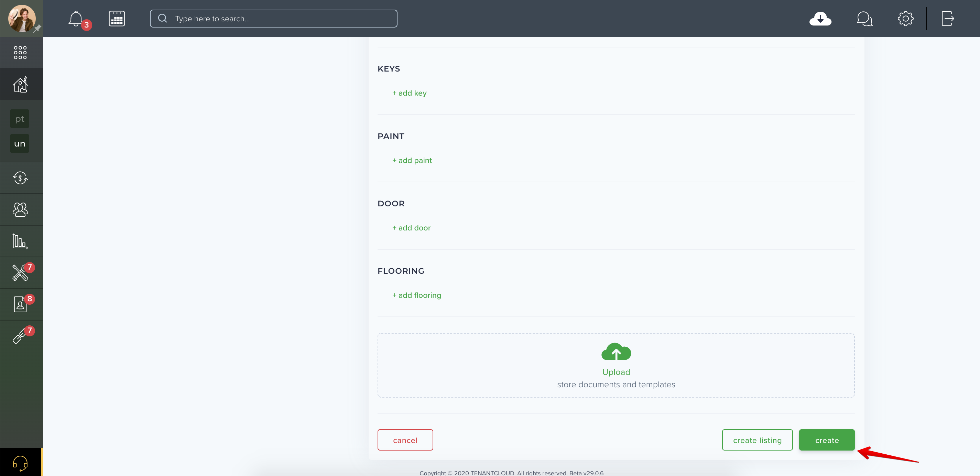Screen dimensions: 980x476
Task: Open settings gear icon
Action: coord(905,19)
